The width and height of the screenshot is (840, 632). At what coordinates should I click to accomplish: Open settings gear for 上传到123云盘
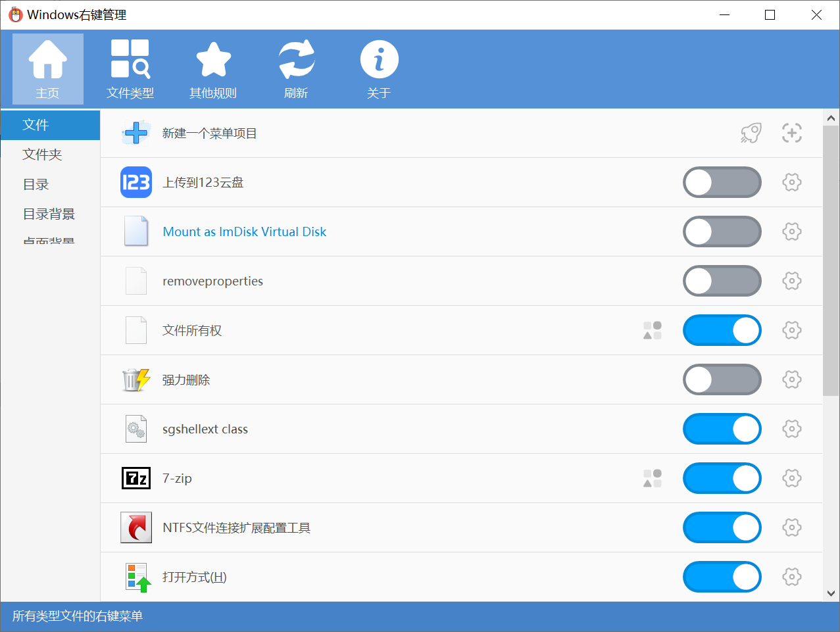(792, 182)
